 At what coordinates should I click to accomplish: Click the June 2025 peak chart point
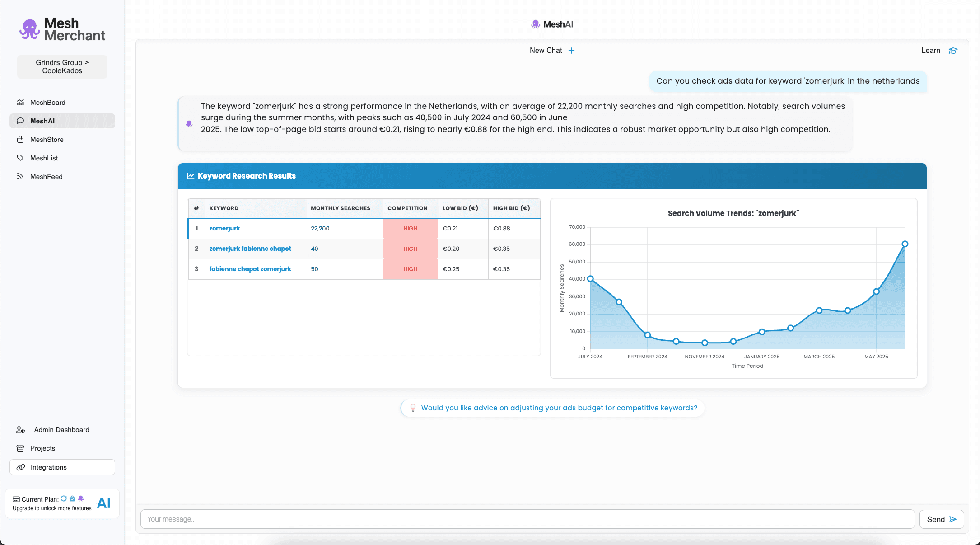905,244
